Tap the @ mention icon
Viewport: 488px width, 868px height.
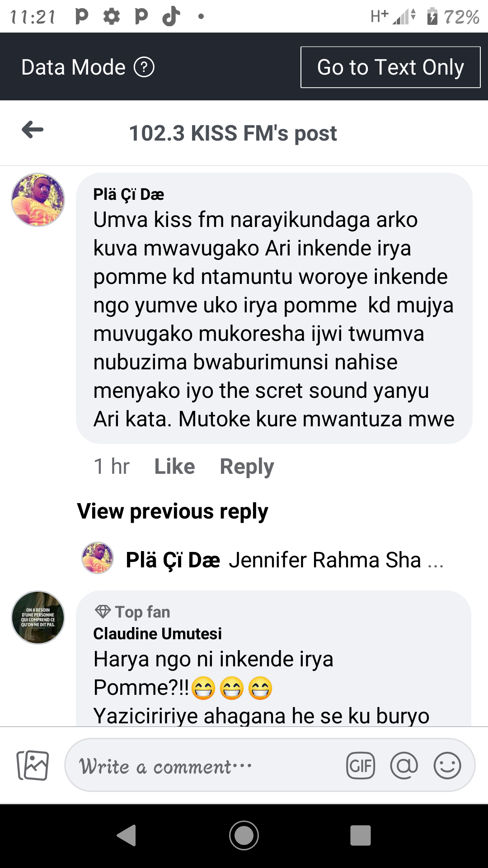point(404,765)
